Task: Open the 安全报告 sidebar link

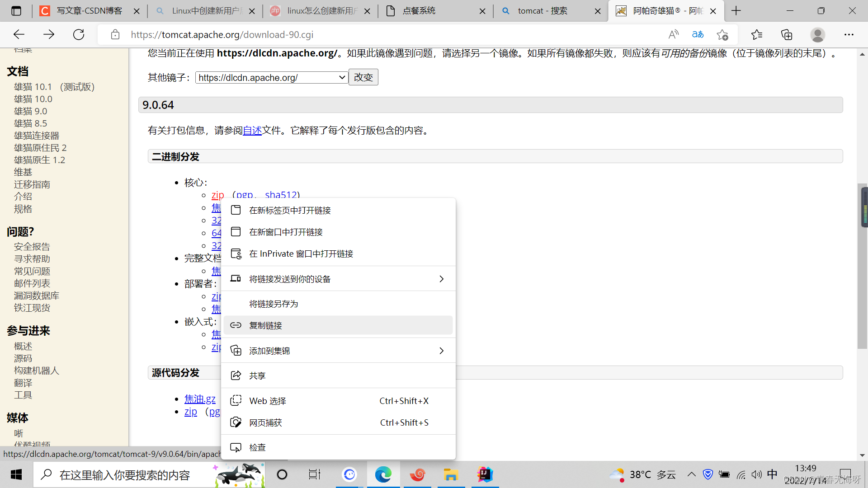Action: [x=32, y=247]
